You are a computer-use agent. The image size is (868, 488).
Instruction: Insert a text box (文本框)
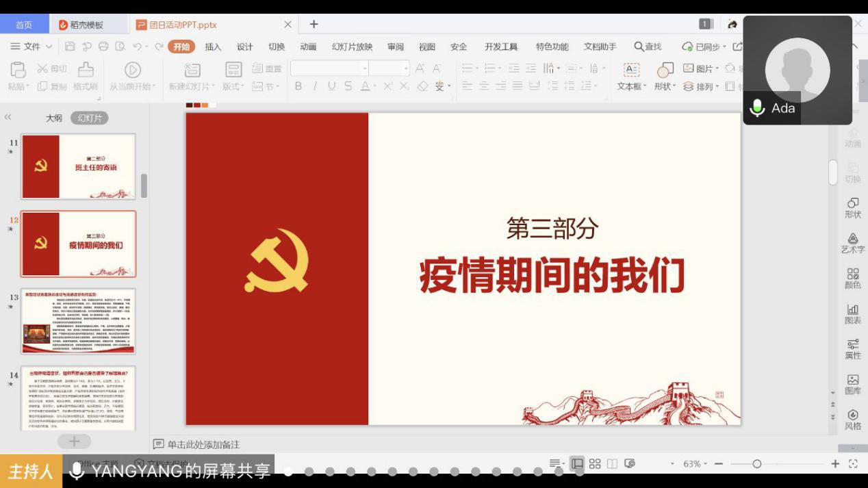tap(631, 76)
